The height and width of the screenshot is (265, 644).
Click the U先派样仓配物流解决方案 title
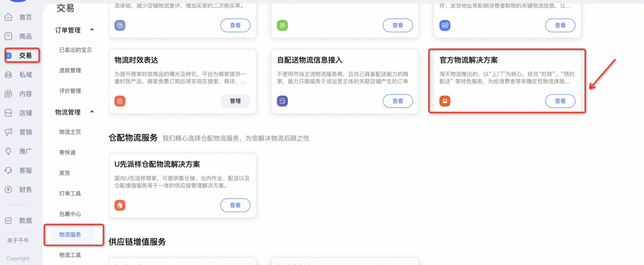coord(157,164)
